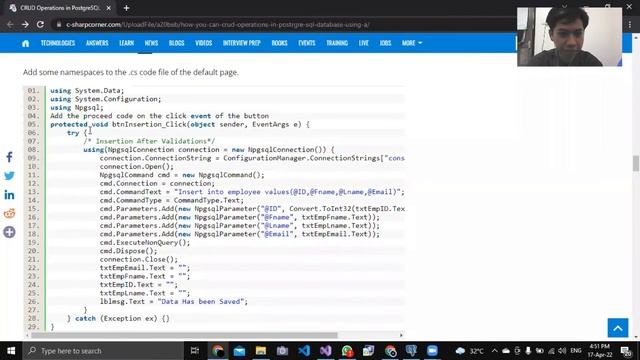Go back with browser back arrow
Image resolution: width=640 pixels, height=360 pixels.
pyautogui.click(x=10, y=24)
